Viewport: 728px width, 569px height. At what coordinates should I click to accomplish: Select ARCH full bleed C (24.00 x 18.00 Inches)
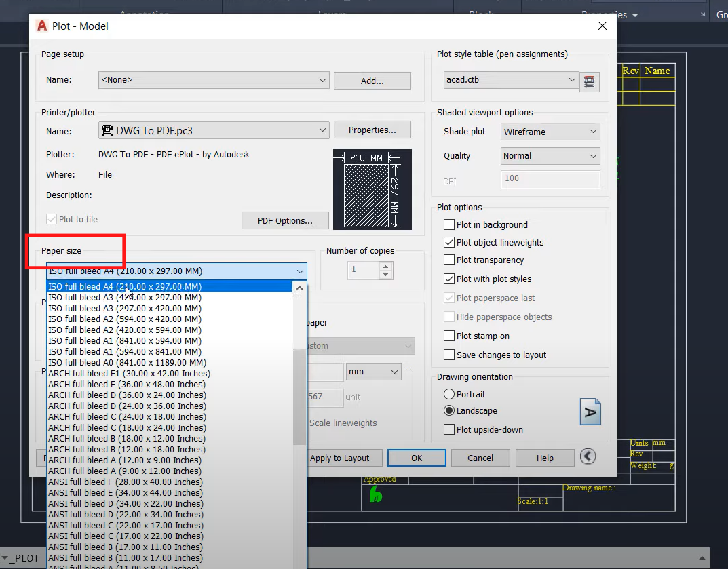pos(170,417)
